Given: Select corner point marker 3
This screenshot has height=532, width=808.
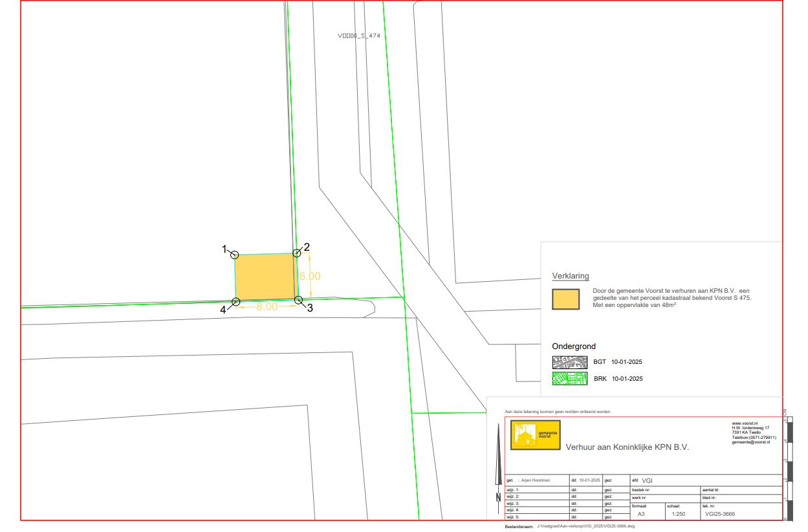Looking at the screenshot, I should pyautogui.click(x=298, y=300).
